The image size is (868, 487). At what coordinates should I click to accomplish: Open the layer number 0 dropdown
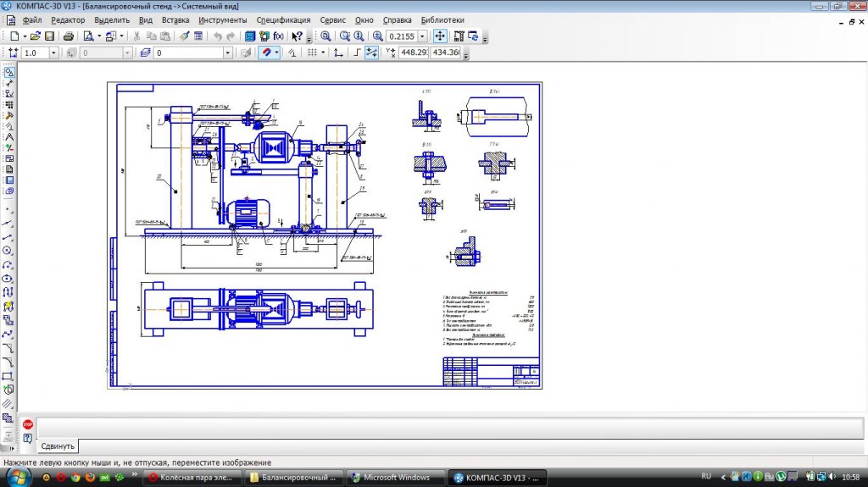[x=227, y=53]
